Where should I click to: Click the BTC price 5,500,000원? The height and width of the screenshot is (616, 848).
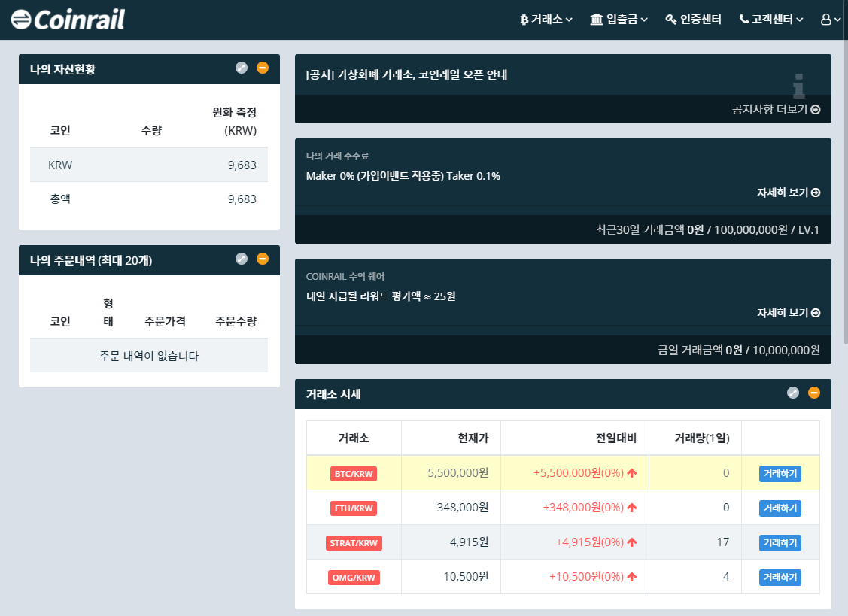[458, 473]
